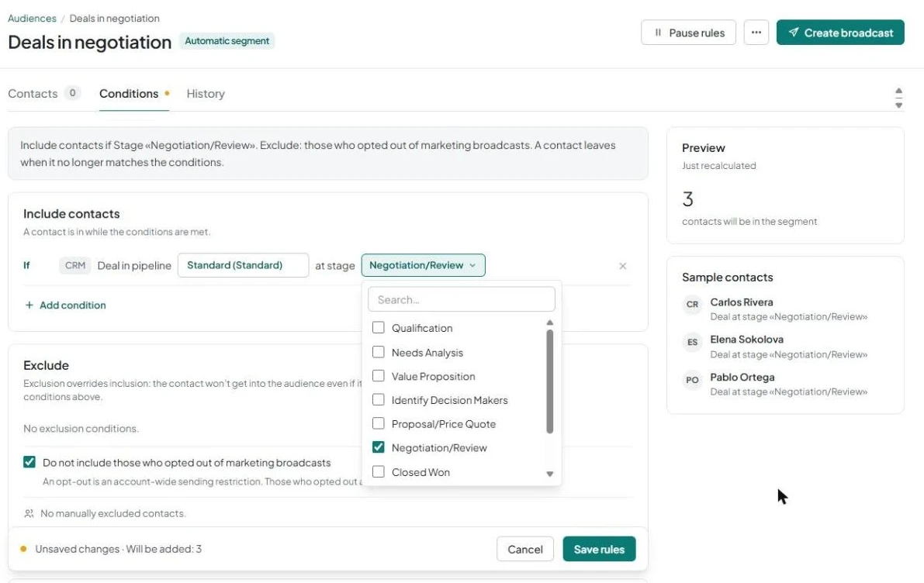Check the Needs Analysis stage option
This screenshot has width=924, height=583.
click(379, 352)
